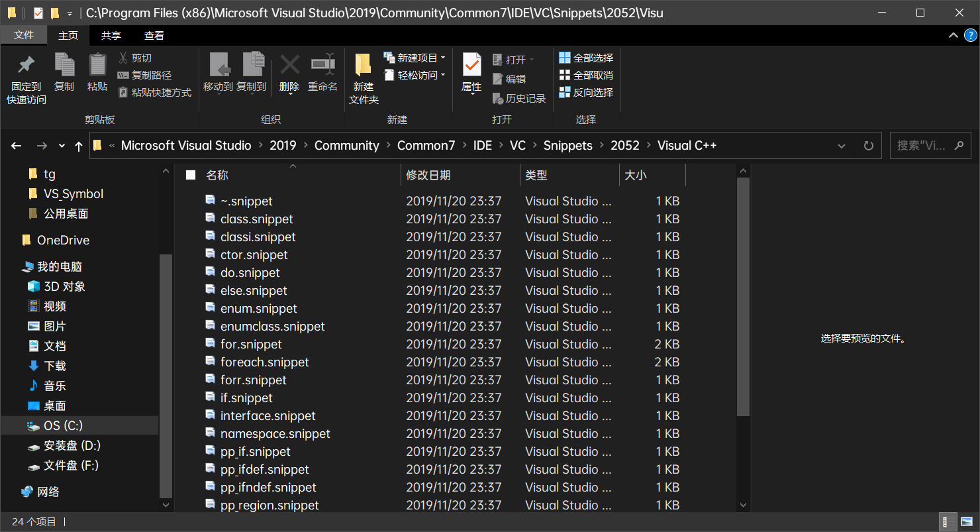Click the Properties (属性) checkmark icon
The image size is (980, 532).
[471, 65]
